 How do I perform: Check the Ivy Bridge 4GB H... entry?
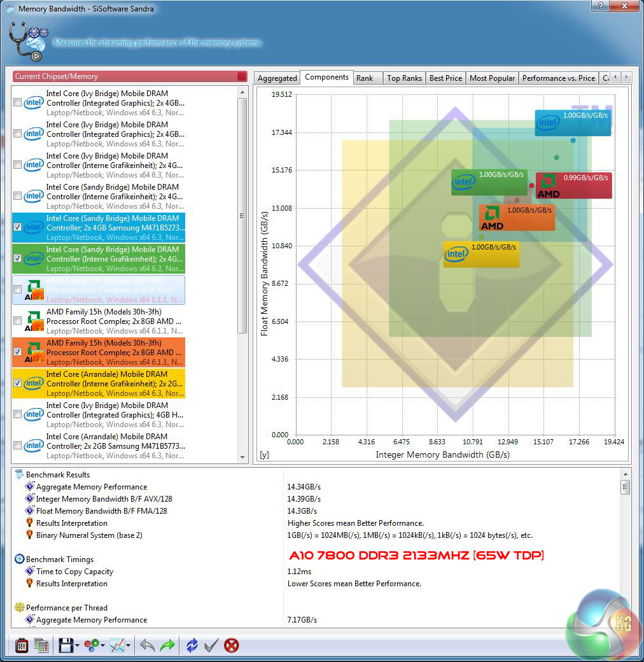(17, 414)
